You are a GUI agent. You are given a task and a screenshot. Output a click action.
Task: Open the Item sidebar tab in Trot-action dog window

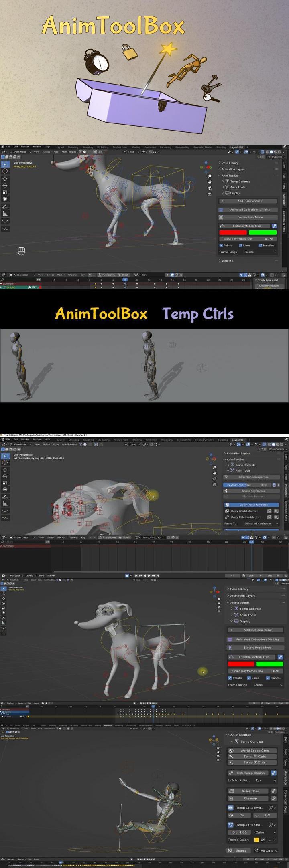(285, 165)
